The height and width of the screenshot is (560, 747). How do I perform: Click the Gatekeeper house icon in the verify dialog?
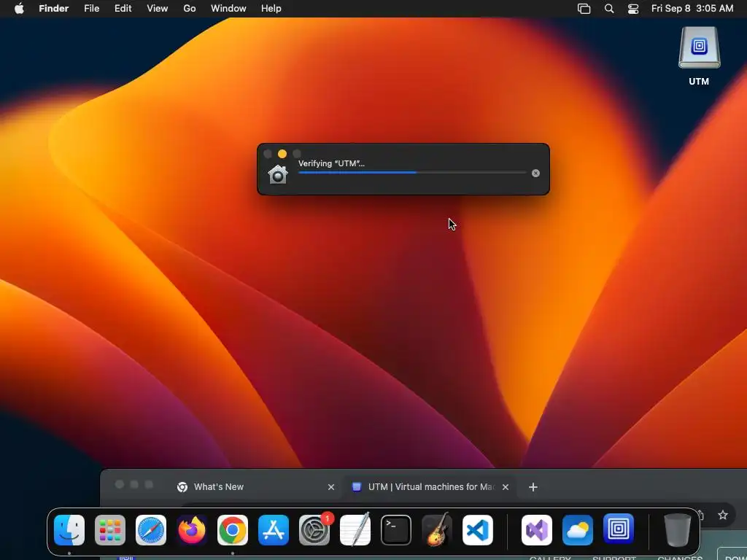(x=278, y=174)
